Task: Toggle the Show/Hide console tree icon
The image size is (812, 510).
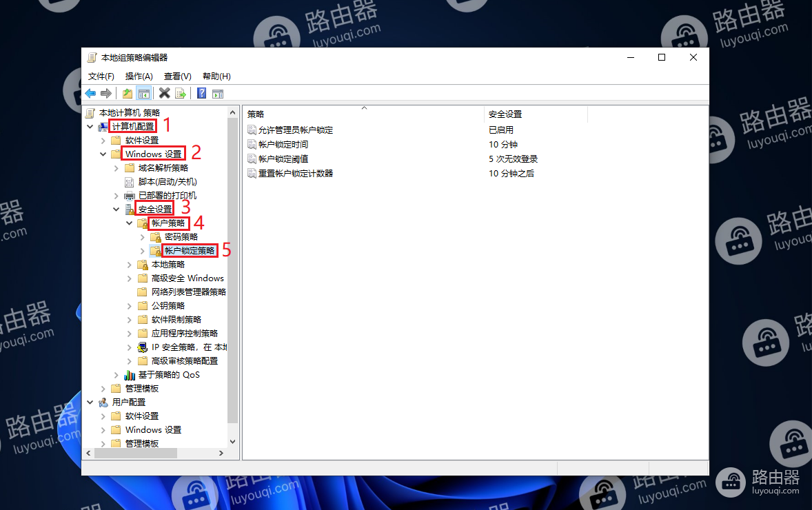Action: [x=144, y=93]
